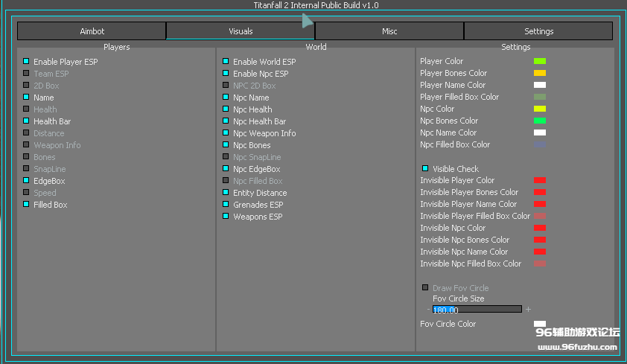The image size is (627, 364).
Task: Click the white Fov Circle Color swatch
Action: pyautogui.click(x=540, y=324)
